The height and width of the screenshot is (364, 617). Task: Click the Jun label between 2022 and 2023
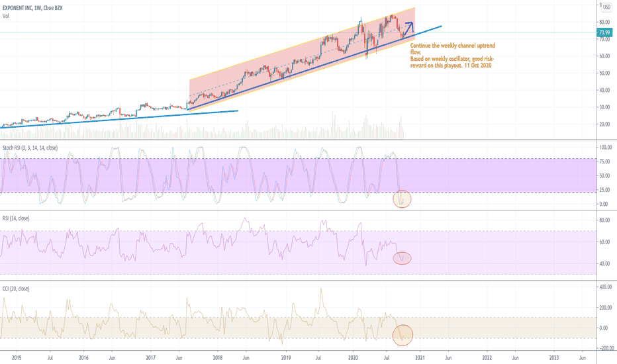(x=515, y=357)
